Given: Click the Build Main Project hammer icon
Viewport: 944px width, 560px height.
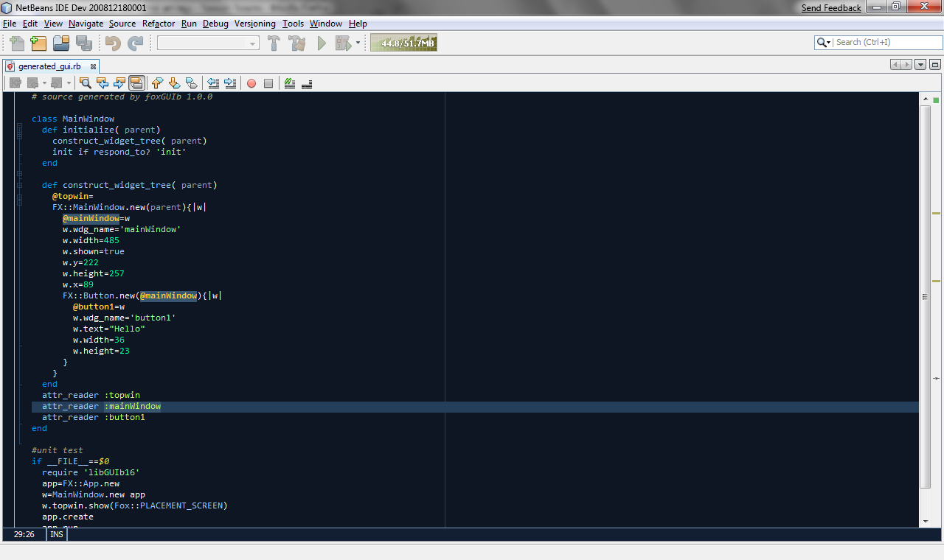Looking at the screenshot, I should point(274,43).
